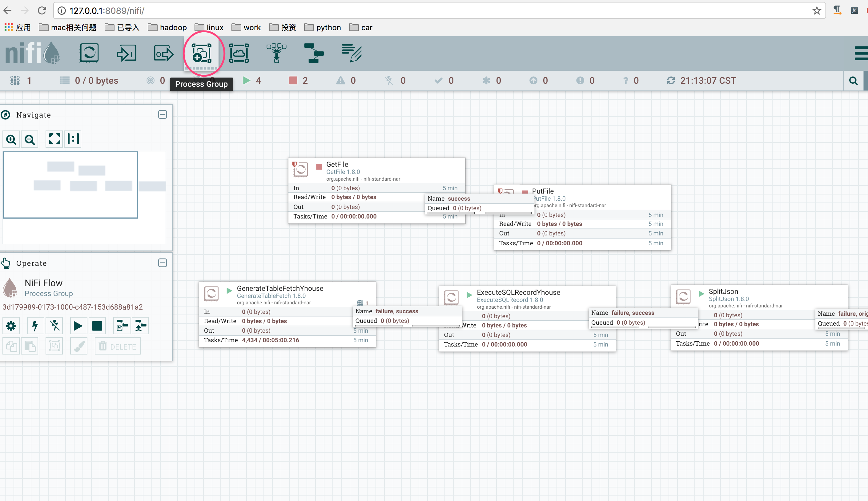Open the hadoop bookmarks folder
The height and width of the screenshot is (501, 868).
pos(167,27)
